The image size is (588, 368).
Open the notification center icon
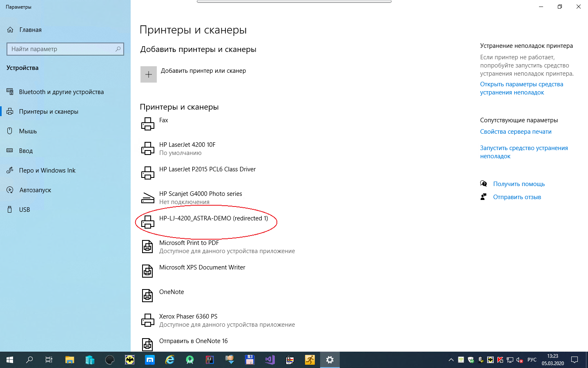click(x=575, y=360)
